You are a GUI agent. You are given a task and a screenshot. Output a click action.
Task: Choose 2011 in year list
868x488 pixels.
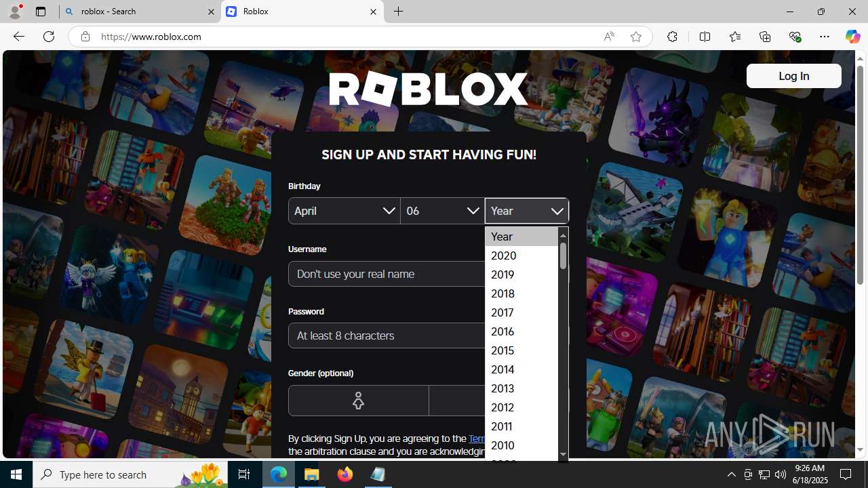tap(521, 426)
